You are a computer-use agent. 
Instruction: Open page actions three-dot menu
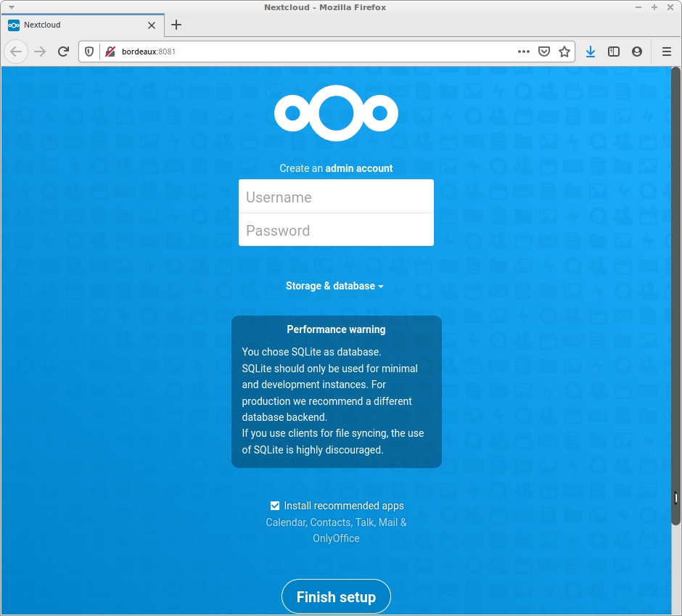point(524,52)
